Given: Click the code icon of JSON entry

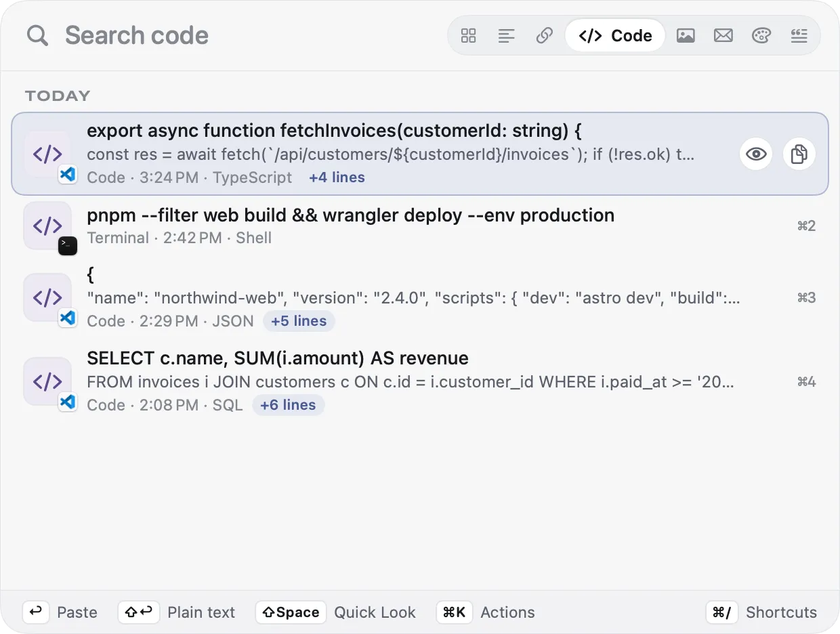Looking at the screenshot, I should [x=47, y=297].
